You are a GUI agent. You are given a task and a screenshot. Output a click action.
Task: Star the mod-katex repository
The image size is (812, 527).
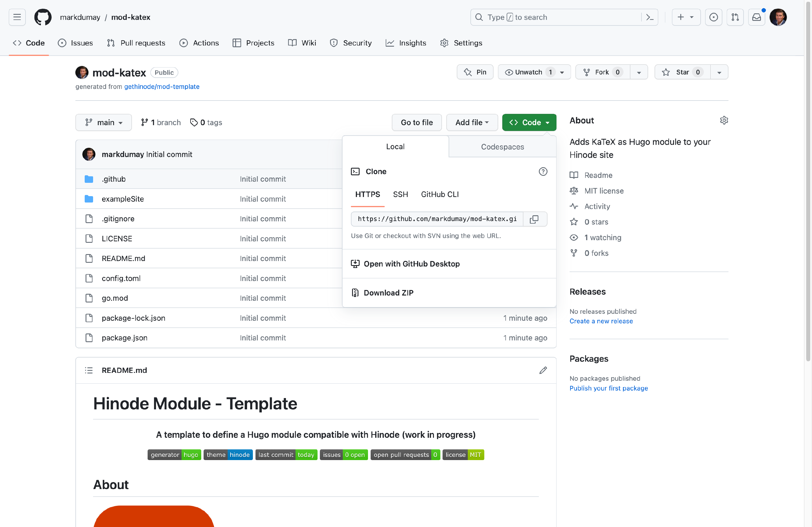click(x=682, y=72)
